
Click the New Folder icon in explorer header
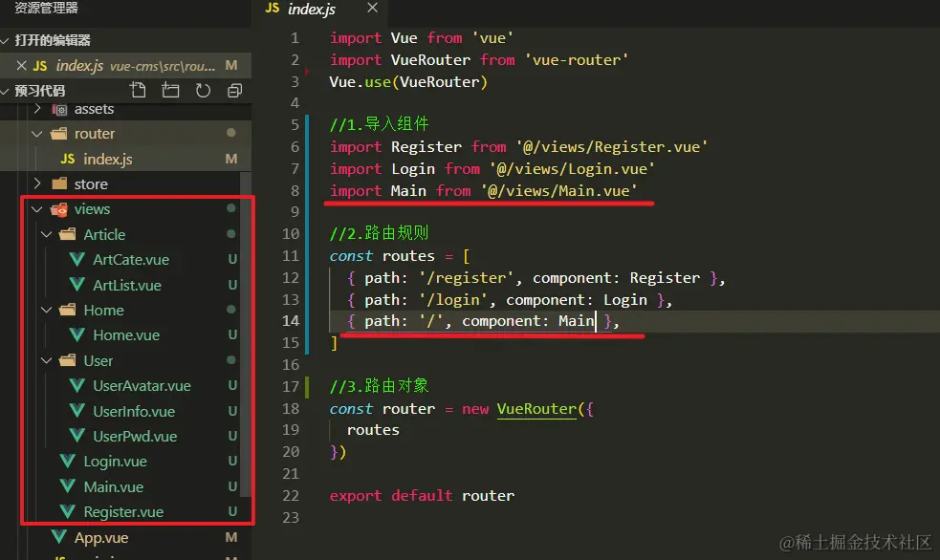point(170,91)
